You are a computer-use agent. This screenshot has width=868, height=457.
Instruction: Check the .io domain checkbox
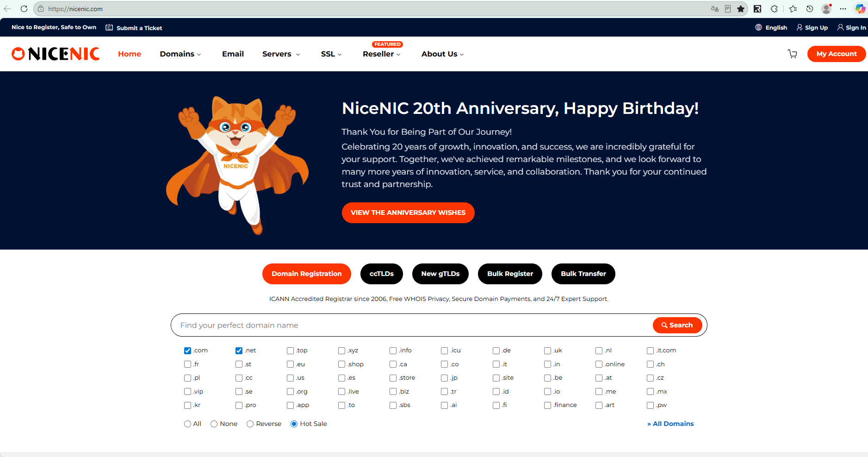[x=547, y=392]
